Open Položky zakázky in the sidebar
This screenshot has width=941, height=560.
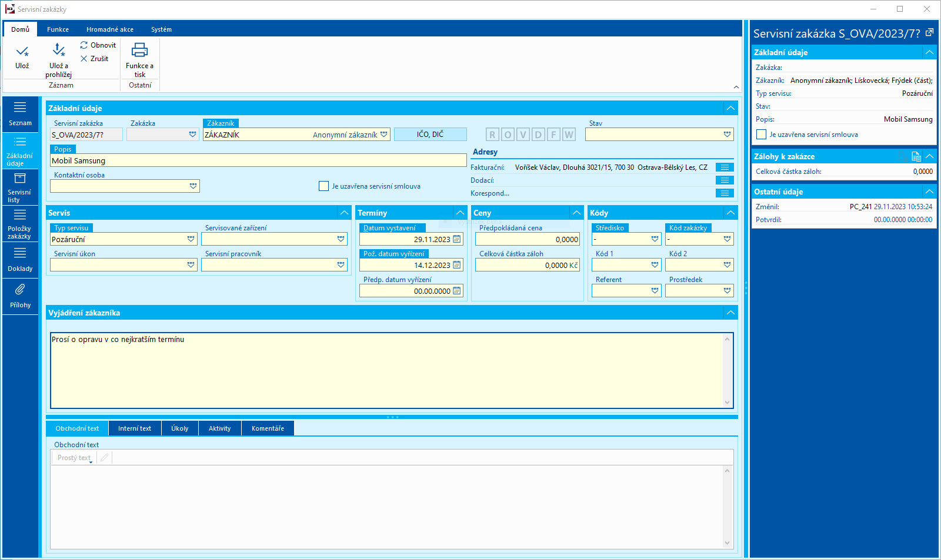click(20, 224)
